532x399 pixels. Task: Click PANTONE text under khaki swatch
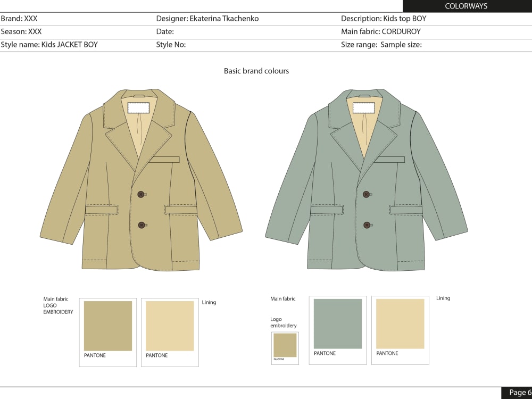95,355
